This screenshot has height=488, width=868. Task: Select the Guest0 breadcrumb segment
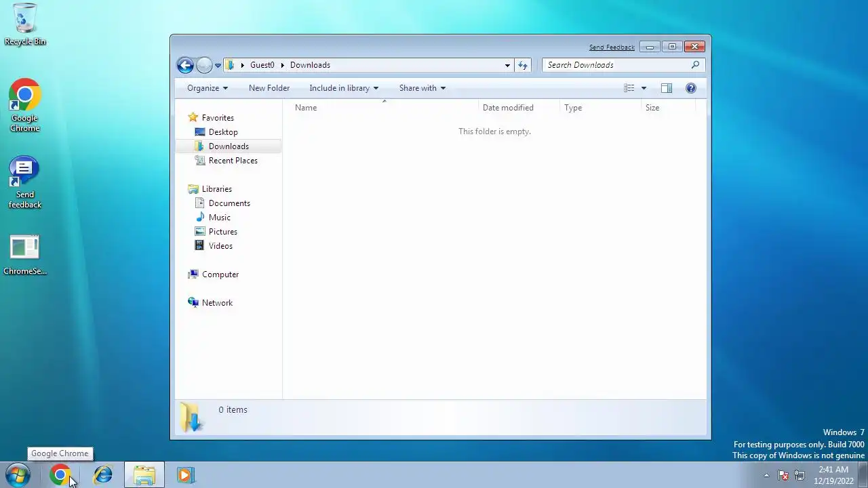pos(262,65)
